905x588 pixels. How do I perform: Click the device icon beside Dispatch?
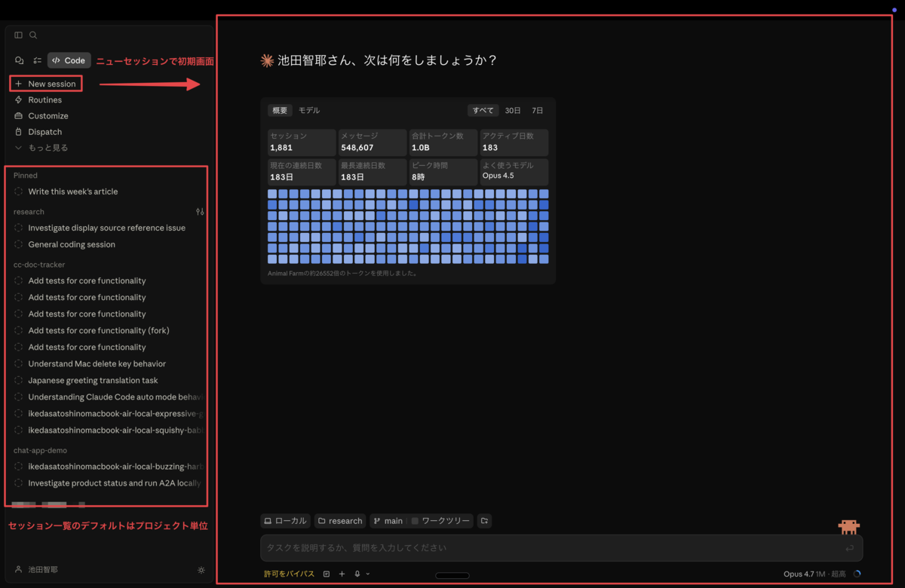[x=19, y=132]
